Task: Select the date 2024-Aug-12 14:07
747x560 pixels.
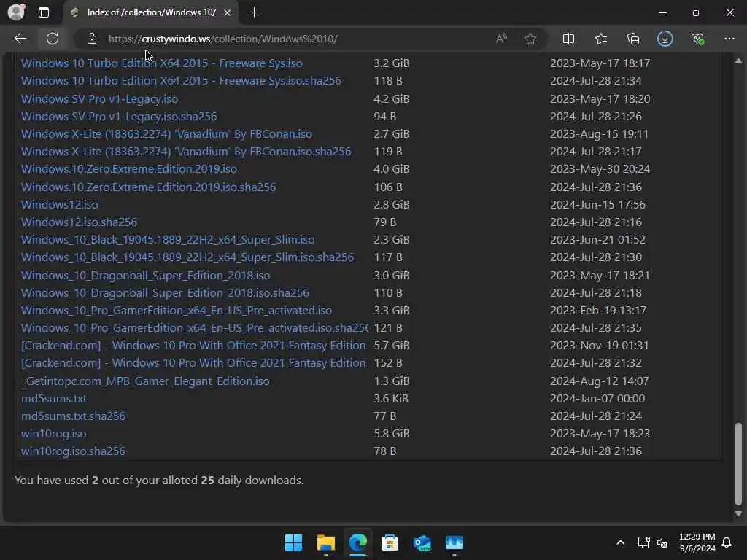Action: click(x=600, y=381)
